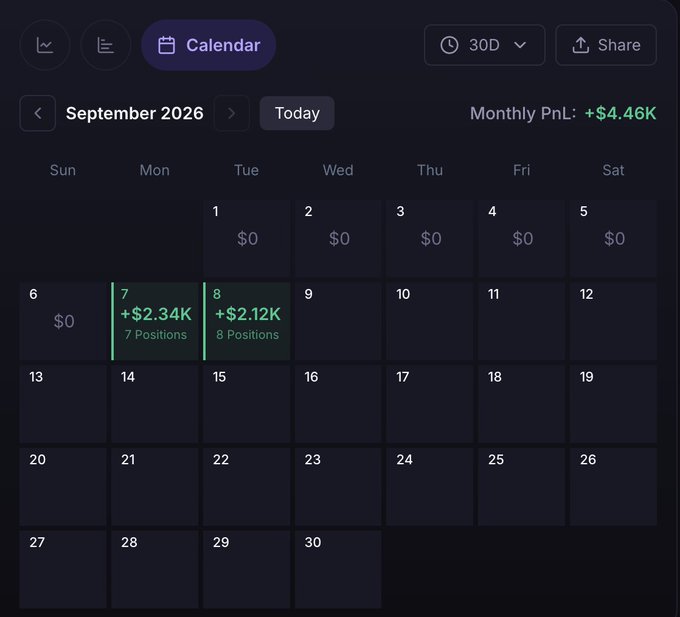The height and width of the screenshot is (617, 680).
Task: Select the September 24 day cell
Action: (x=430, y=487)
